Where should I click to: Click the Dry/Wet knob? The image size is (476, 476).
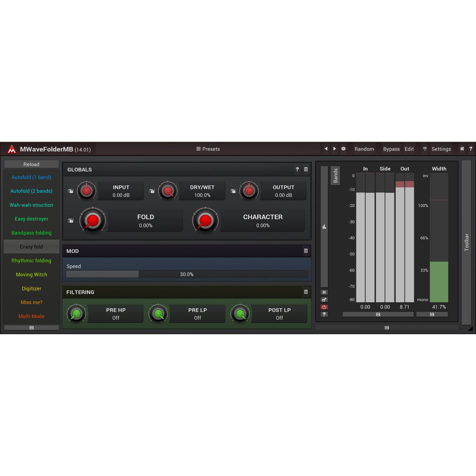pyautogui.click(x=168, y=191)
